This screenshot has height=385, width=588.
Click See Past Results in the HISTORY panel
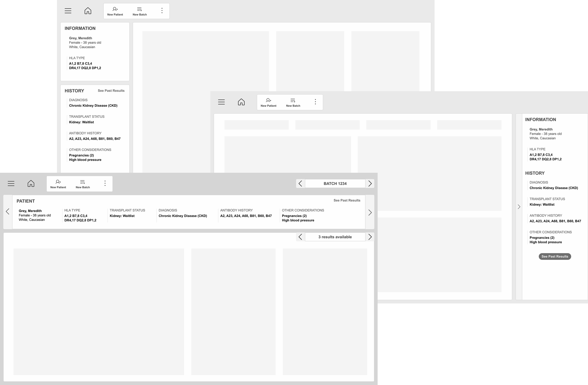pos(111,90)
